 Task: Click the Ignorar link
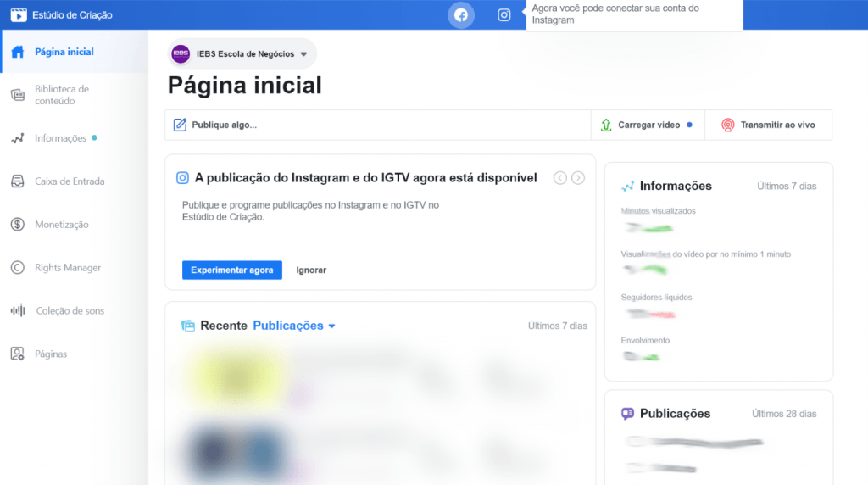pos(311,270)
